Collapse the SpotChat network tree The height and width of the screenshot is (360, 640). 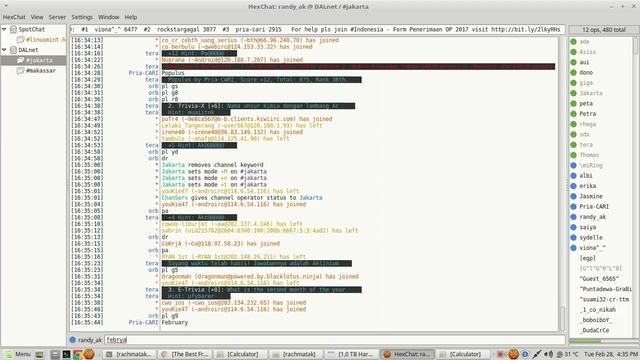pyautogui.click(x=4, y=29)
